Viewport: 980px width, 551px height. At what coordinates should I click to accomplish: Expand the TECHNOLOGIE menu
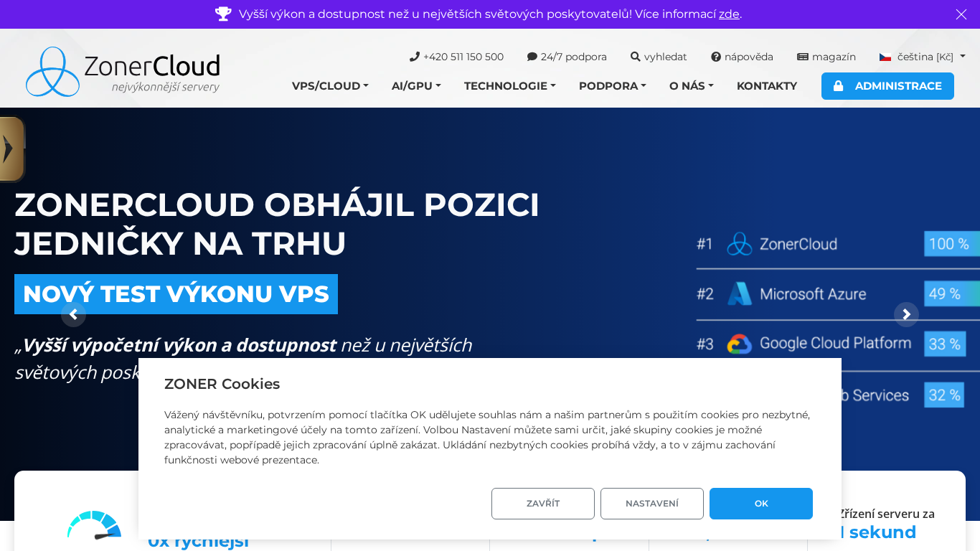[x=510, y=86]
